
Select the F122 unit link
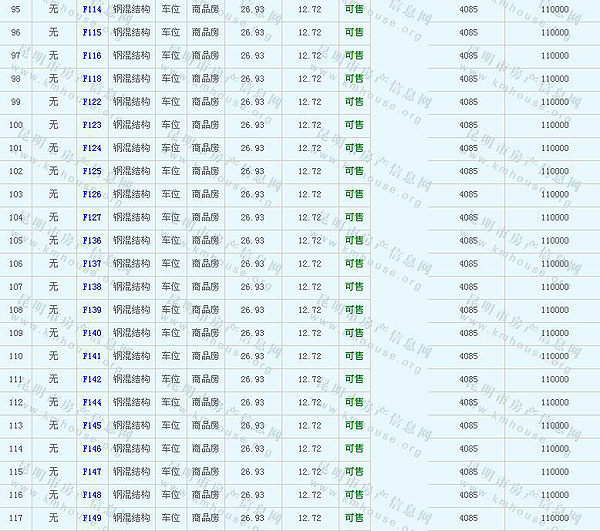92,102
